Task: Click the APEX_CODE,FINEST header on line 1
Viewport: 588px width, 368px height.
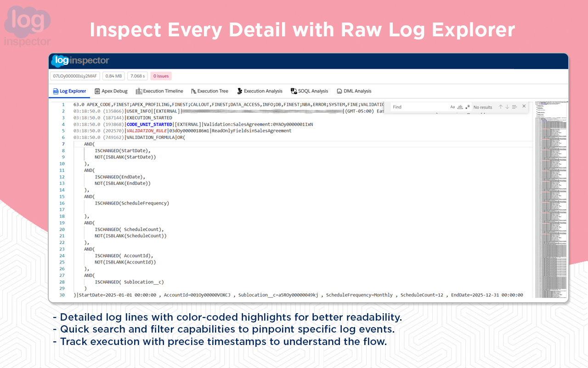Action: (108, 104)
